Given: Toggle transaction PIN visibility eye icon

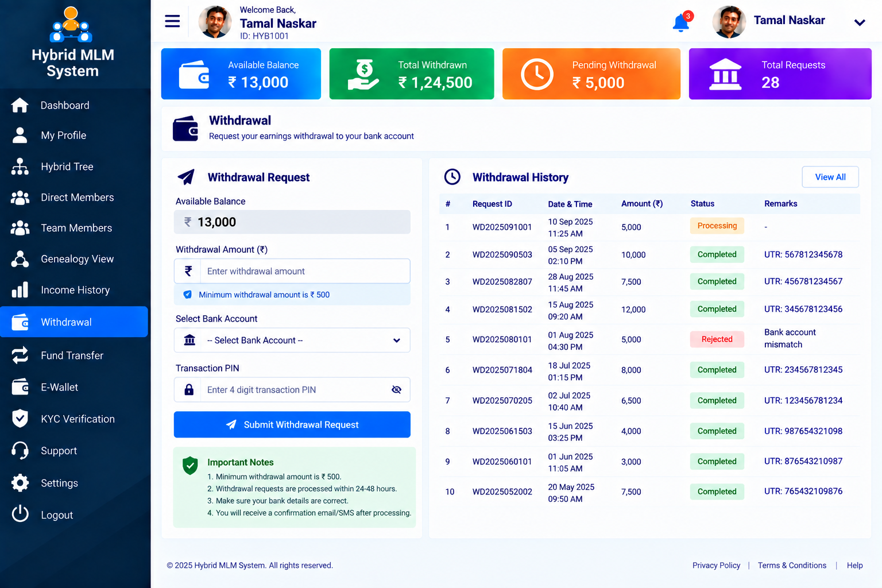Looking at the screenshot, I should click(x=396, y=390).
